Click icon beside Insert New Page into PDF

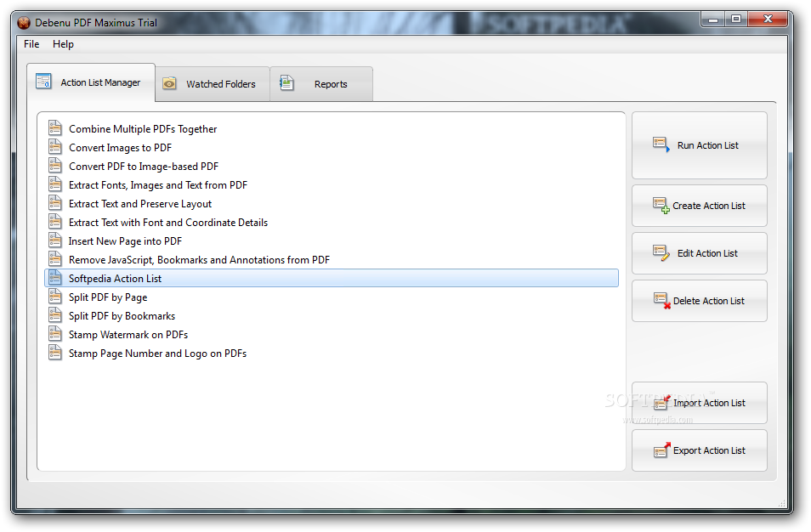pyautogui.click(x=54, y=240)
